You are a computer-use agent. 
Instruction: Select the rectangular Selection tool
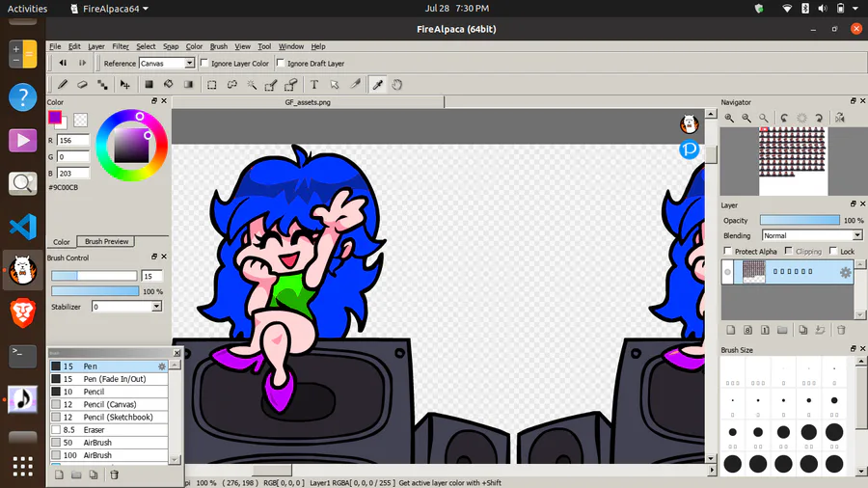[212, 85]
